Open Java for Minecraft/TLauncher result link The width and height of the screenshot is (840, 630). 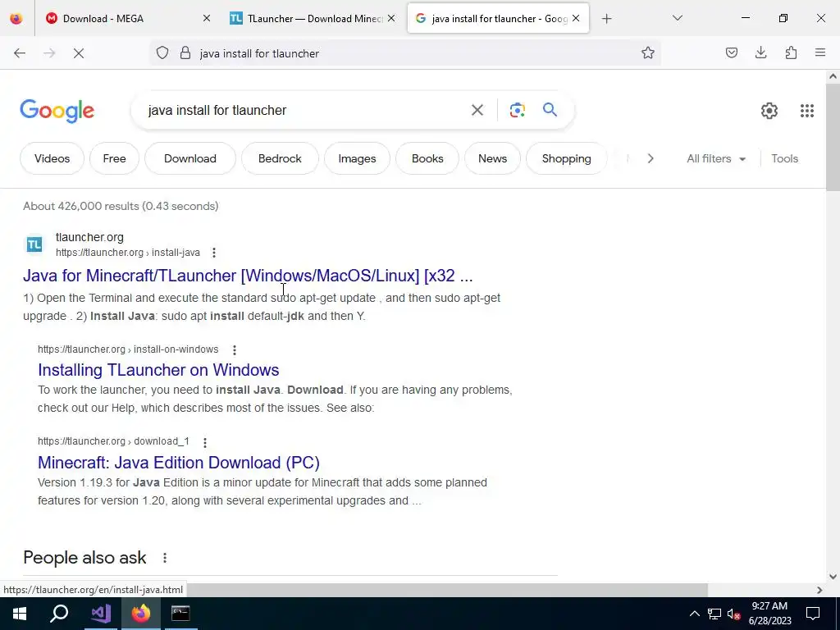[248, 276]
